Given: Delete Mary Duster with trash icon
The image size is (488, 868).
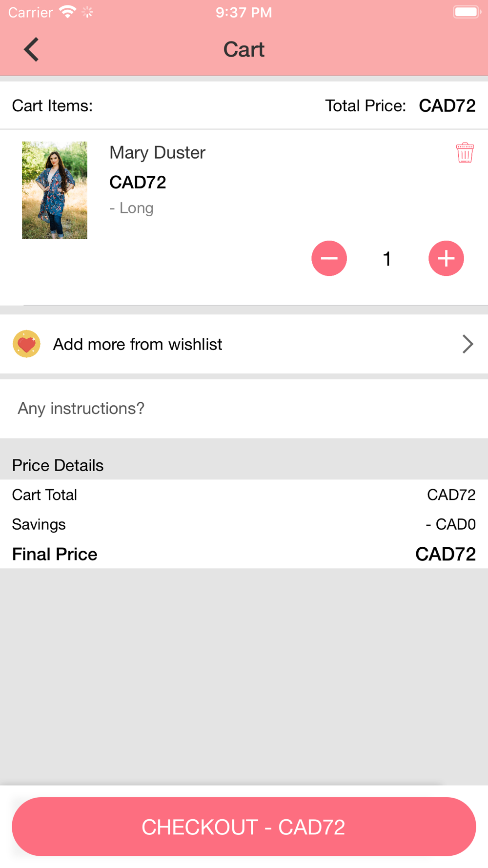Looking at the screenshot, I should [465, 153].
